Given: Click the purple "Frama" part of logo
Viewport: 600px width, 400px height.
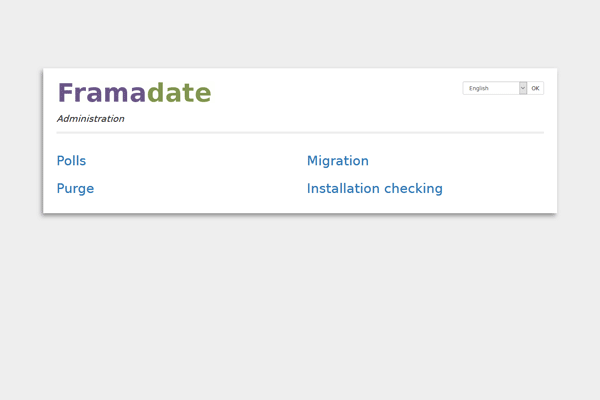Looking at the screenshot, I should (x=101, y=93).
